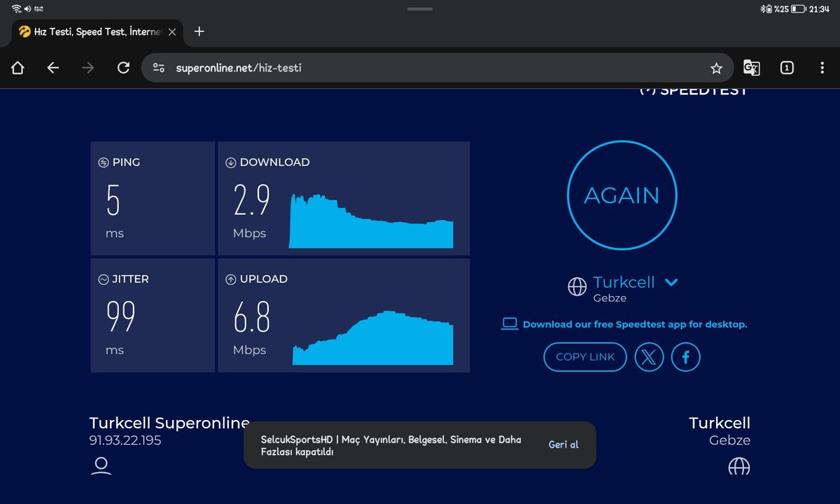This screenshot has width=840, height=504.
Task: Open the tab switcher showing 1 tab
Action: point(787,68)
